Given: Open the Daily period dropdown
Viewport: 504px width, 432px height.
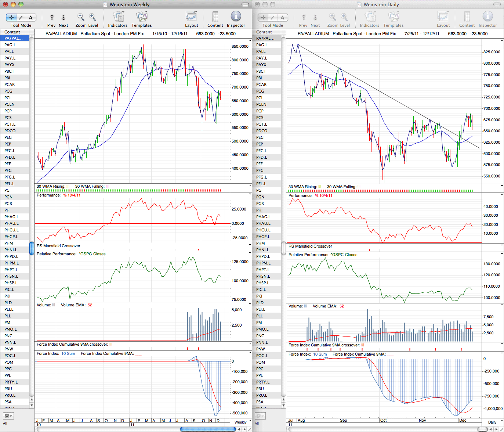Looking at the screenshot, I should 494,422.
